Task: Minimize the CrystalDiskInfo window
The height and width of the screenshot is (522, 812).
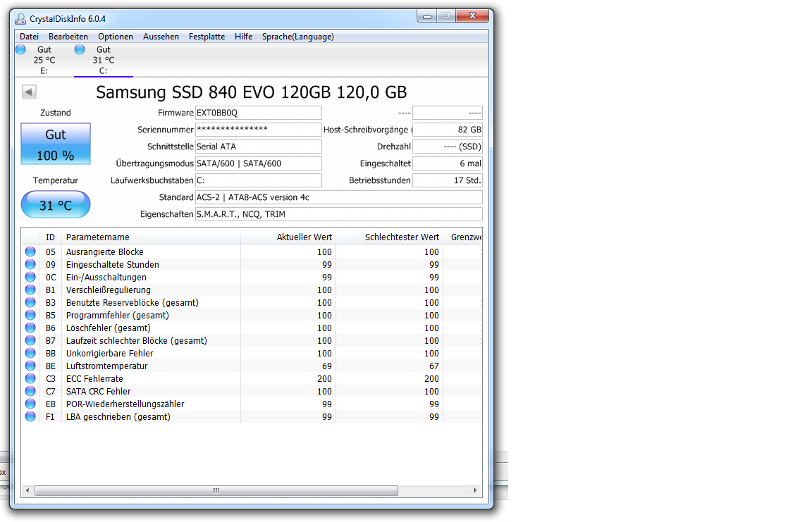Action: point(426,17)
